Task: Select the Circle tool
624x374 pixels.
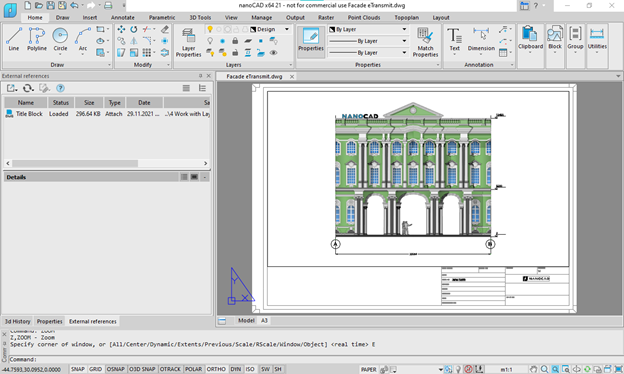Action: coord(60,39)
